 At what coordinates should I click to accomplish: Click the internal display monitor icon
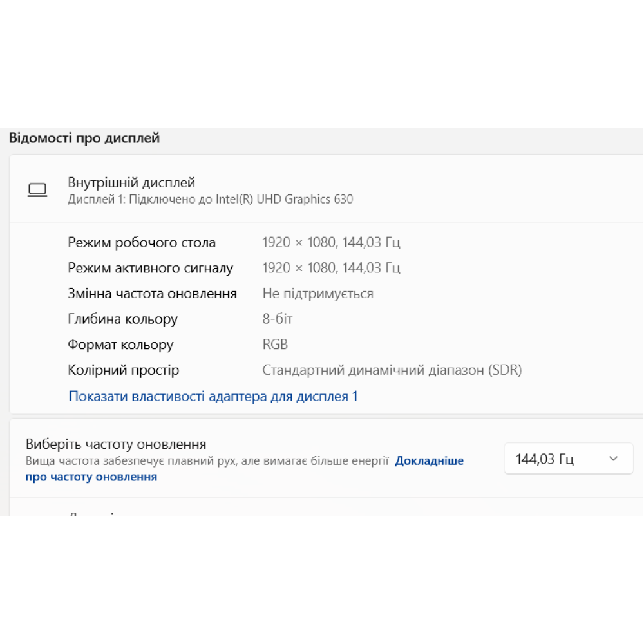38,190
